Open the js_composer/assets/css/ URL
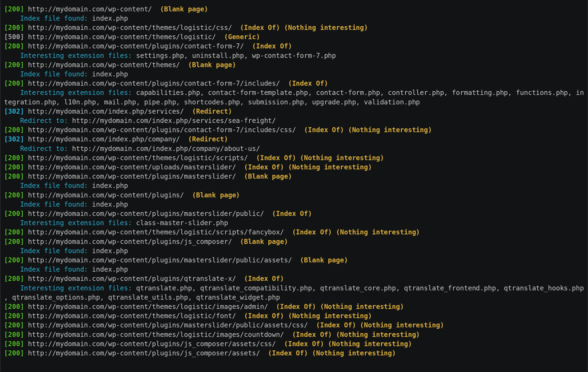 coord(152,344)
